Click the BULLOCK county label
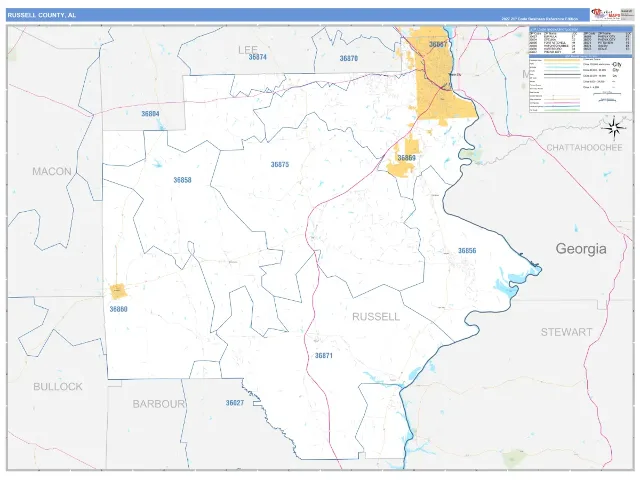Viewport: 640px width, 480px height. pos(58,387)
